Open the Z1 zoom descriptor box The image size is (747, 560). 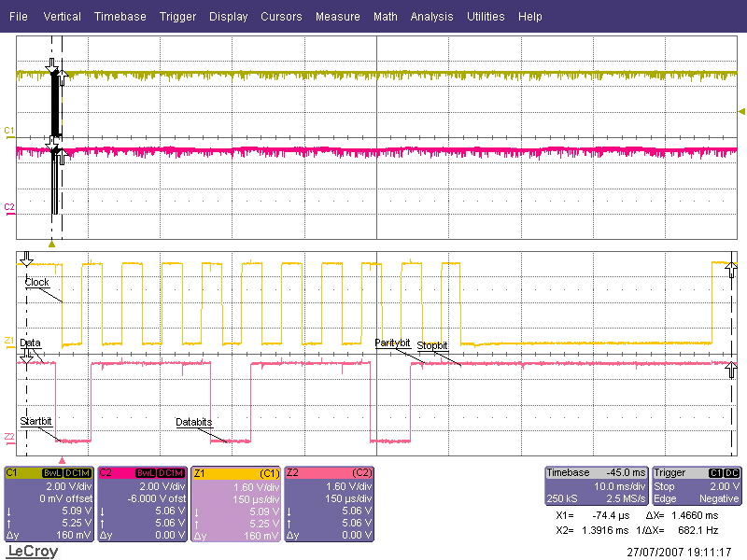[x=236, y=504]
